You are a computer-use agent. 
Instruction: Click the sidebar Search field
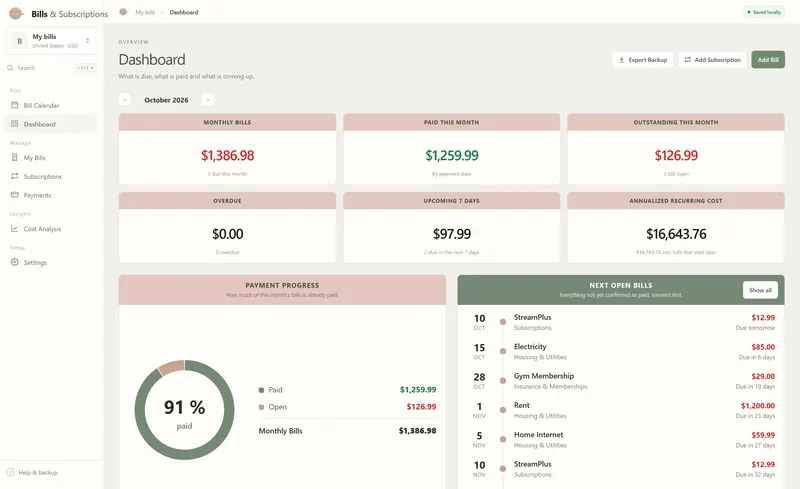52,68
